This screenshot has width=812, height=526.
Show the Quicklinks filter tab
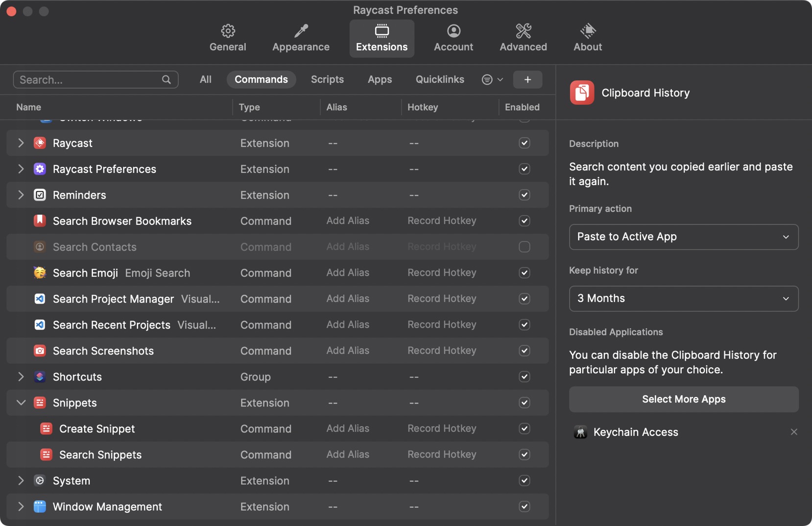tap(439, 79)
